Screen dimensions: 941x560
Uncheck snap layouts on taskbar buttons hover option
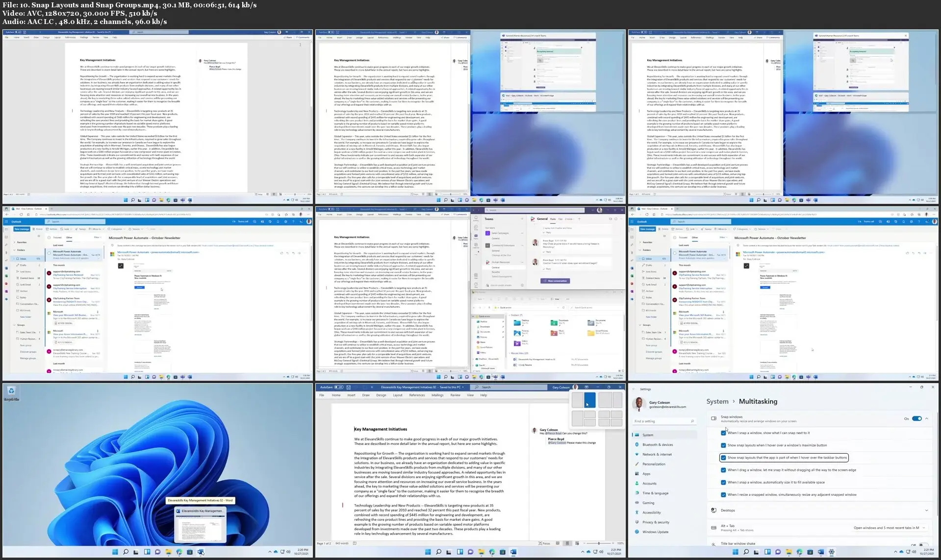point(723,458)
